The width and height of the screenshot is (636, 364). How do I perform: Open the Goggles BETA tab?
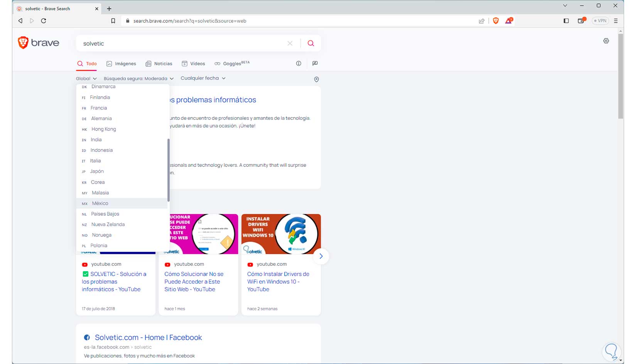232,64
